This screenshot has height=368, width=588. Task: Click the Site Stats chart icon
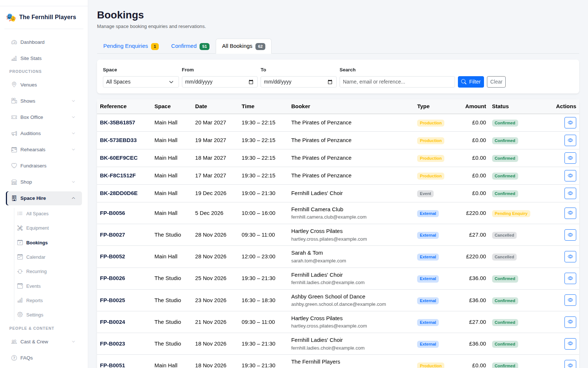click(x=14, y=59)
